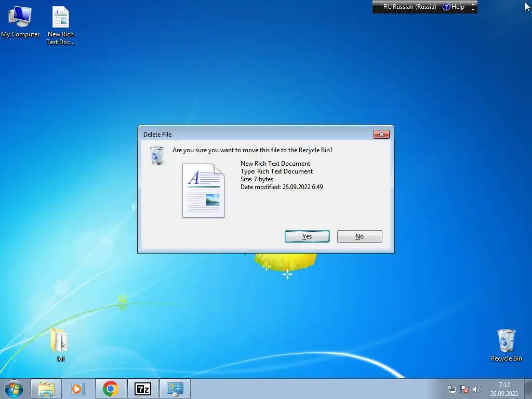The height and width of the screenshot is (399, 532).
Task: Launch Windows Media Player from taskbar
Action: click(x=78, y=389)
